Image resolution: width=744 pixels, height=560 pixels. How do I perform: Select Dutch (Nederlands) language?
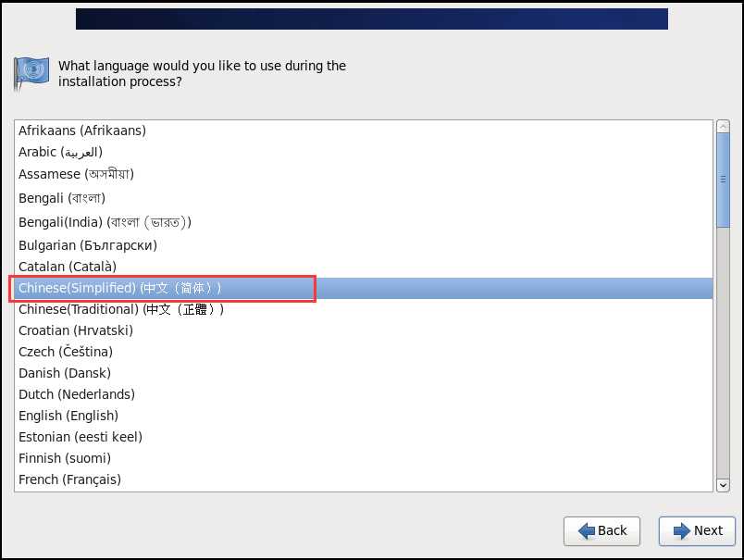point(364,394)
